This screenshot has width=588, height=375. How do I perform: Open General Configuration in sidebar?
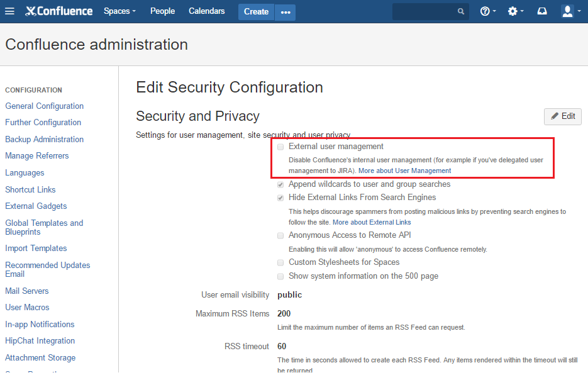44,106
